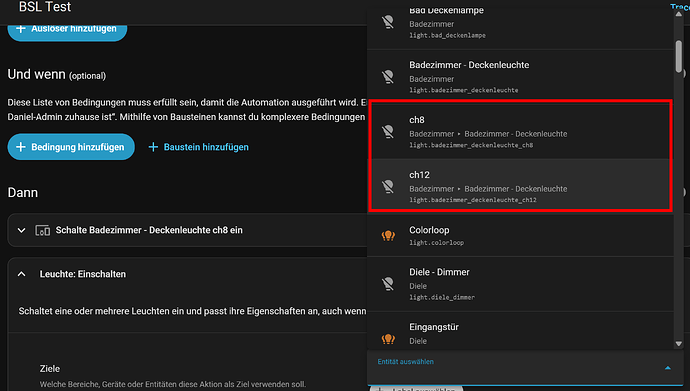Click the entity list scroll-down arrow
This screenshot has height=391, width=690.
(x=679, y=344)
